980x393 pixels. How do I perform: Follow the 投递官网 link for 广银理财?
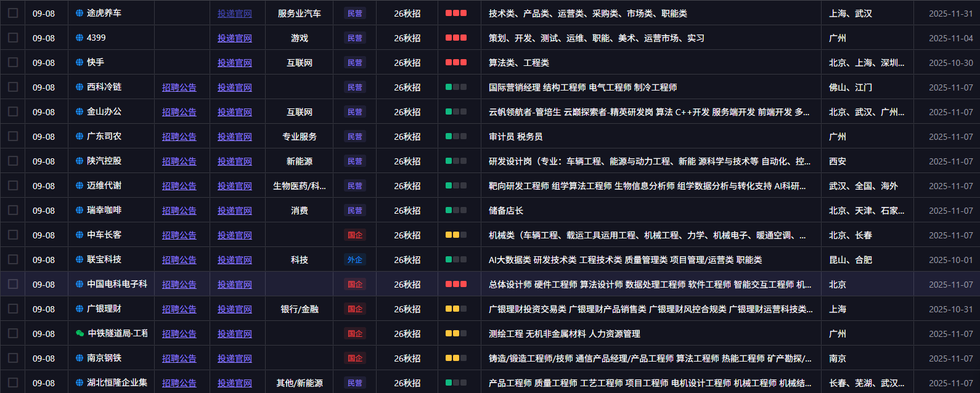coord(235,309)
